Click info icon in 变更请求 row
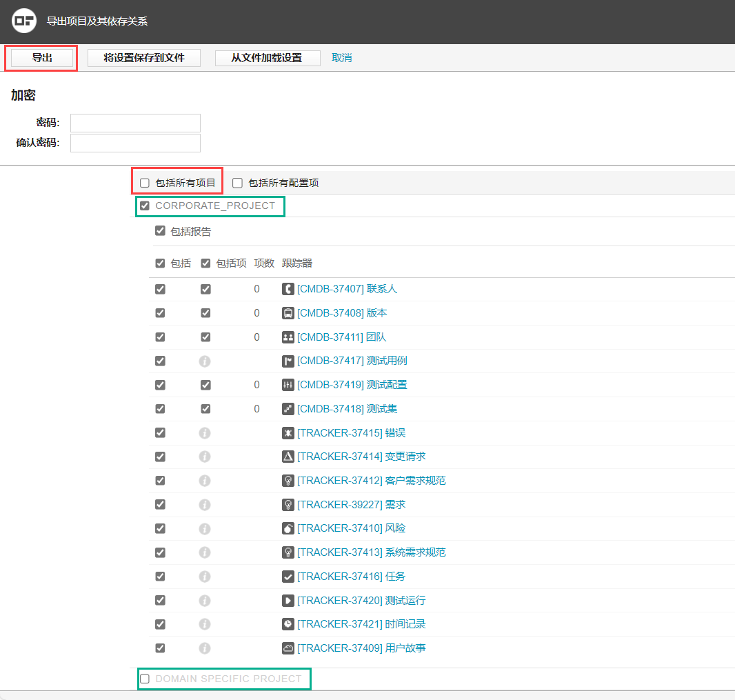This screenshot has width=735, height=700. click(205, 456)
